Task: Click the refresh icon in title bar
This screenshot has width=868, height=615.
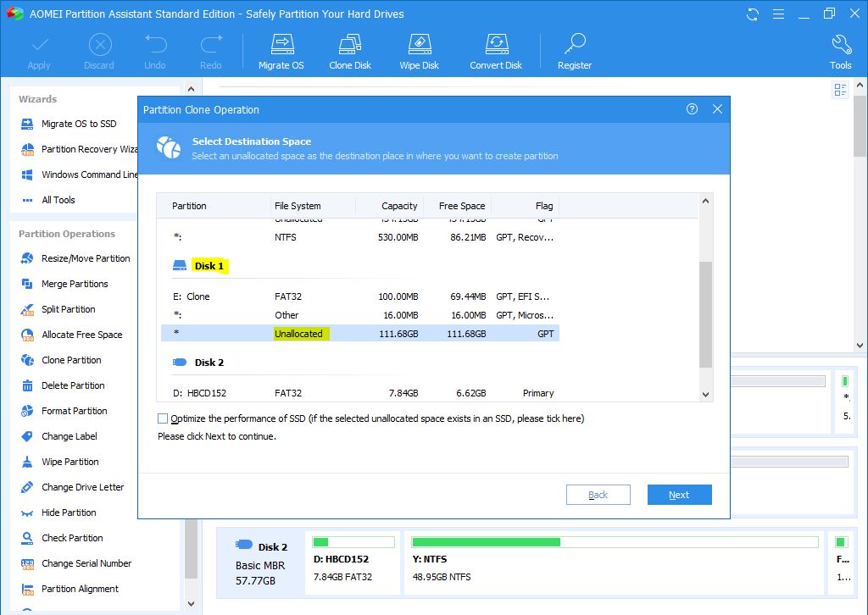Action: [x=753, y=14]
